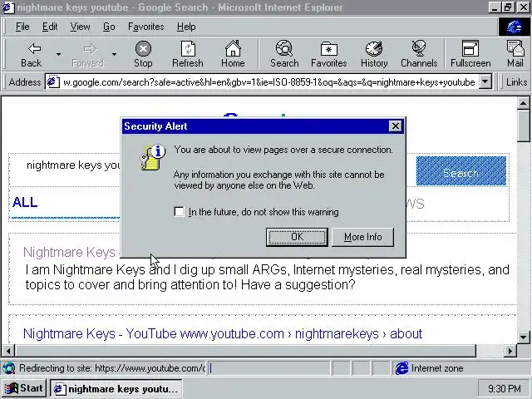The width and height of the screenshot is (532, 399).
Task: Click the Internet Explorer logo throbber
Action: coord(514,27)
